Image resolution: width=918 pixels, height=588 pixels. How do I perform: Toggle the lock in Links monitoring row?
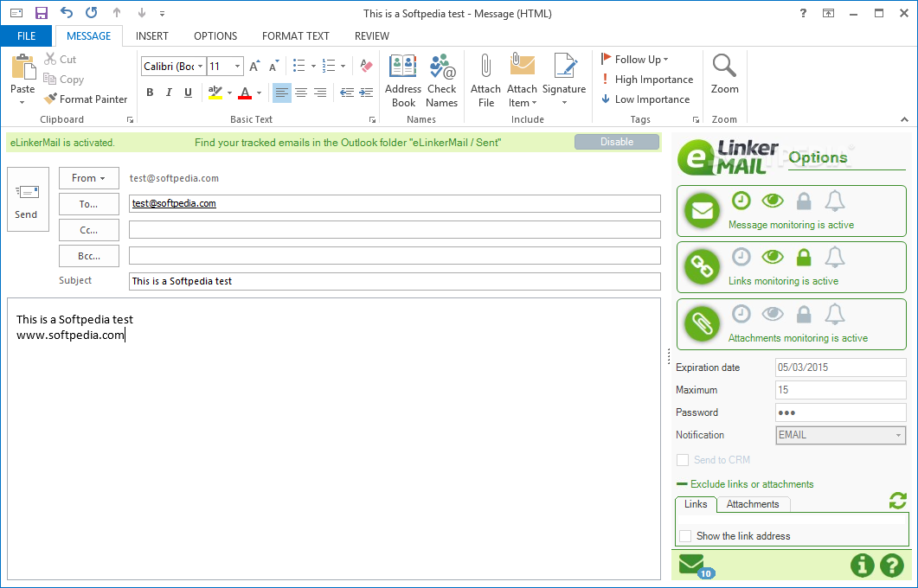coord(804,257)
